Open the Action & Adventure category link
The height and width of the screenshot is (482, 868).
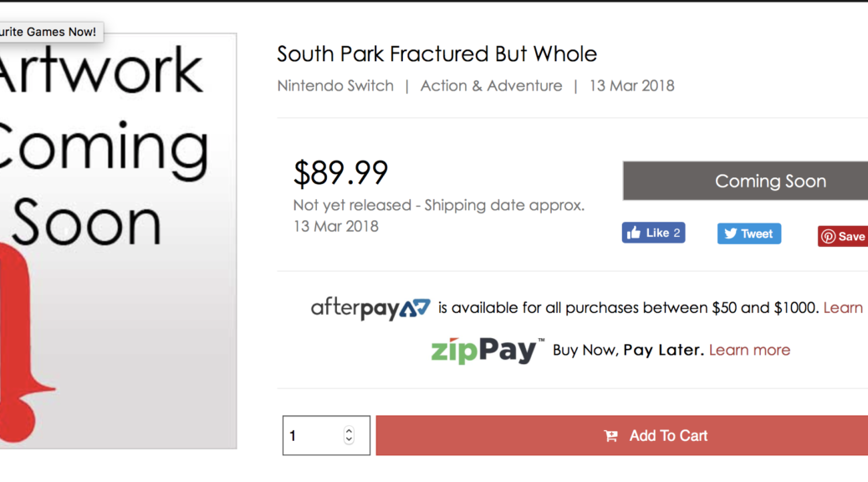[x=491, y=86]
